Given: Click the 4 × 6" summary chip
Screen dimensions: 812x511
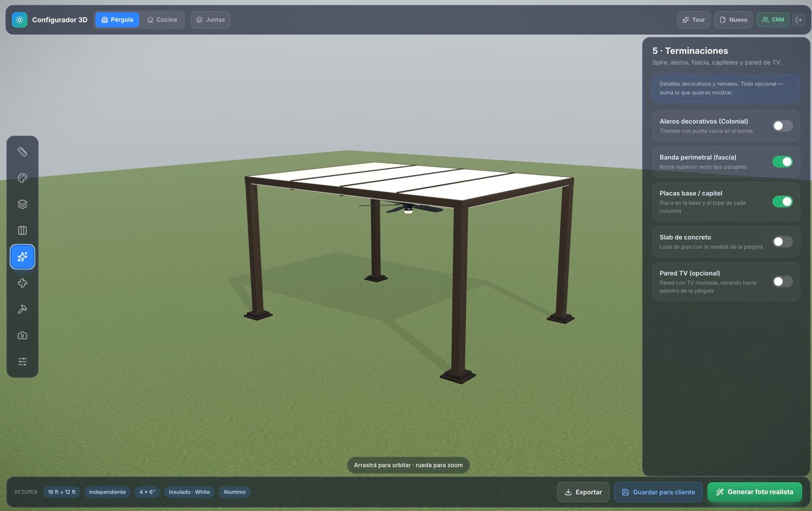Looking at the screenshot, I should [147, 492].
